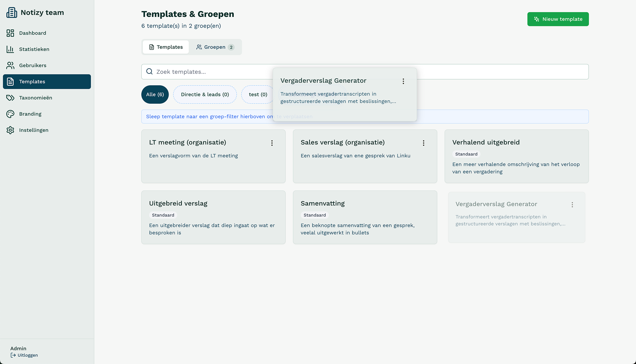Open Gebruikers via the people icon

click(10, 65)
